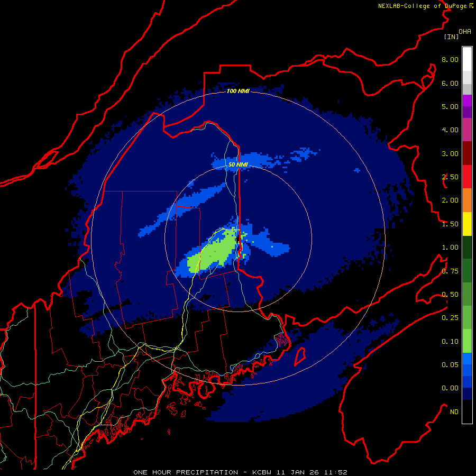Select the 0.00 legend value
476x476 pixels.
tap(450, 388)
